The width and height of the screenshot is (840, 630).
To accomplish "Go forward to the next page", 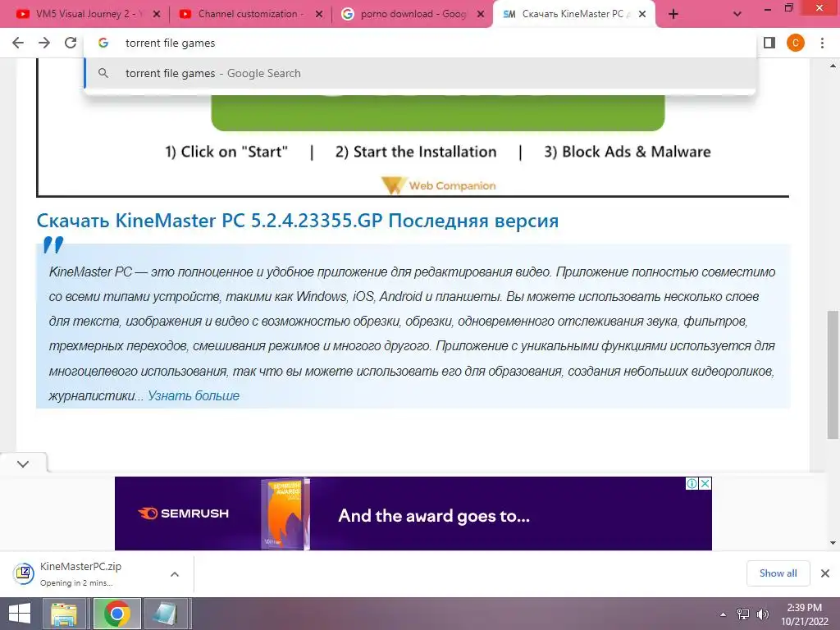I will point(44,43).
